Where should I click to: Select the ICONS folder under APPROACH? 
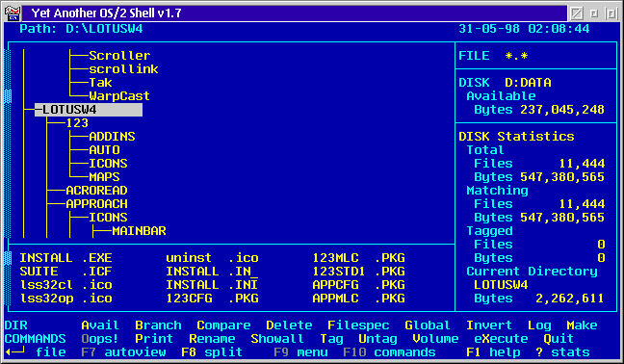tap(108, 218)
